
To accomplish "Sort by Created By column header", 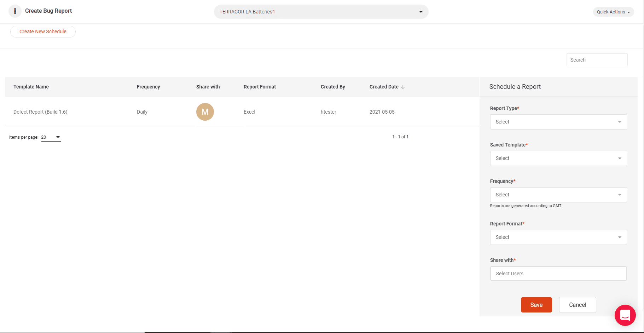I will [x=333, y=87].
